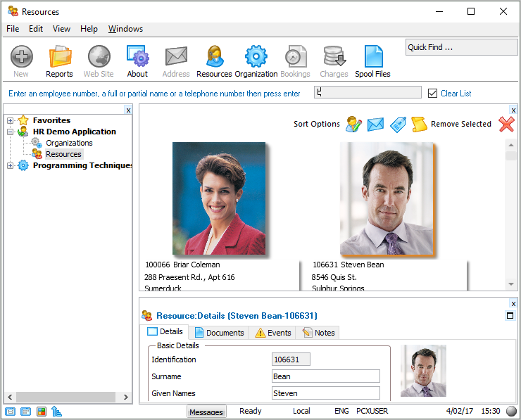Expand the Favorites tree node
Image resolution: width=521 pixels, height=420 pixels.
click(11, 120)
